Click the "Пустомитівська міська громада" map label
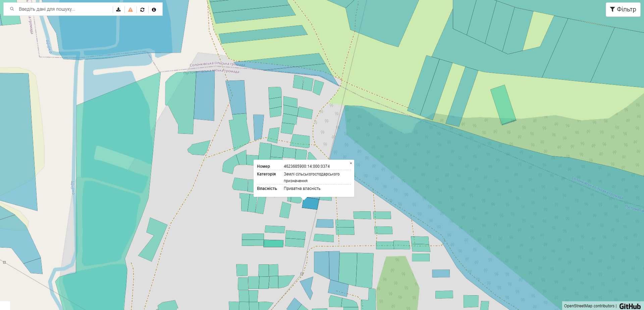Screen dimensions: 644x310 click(x=211, y=71)
